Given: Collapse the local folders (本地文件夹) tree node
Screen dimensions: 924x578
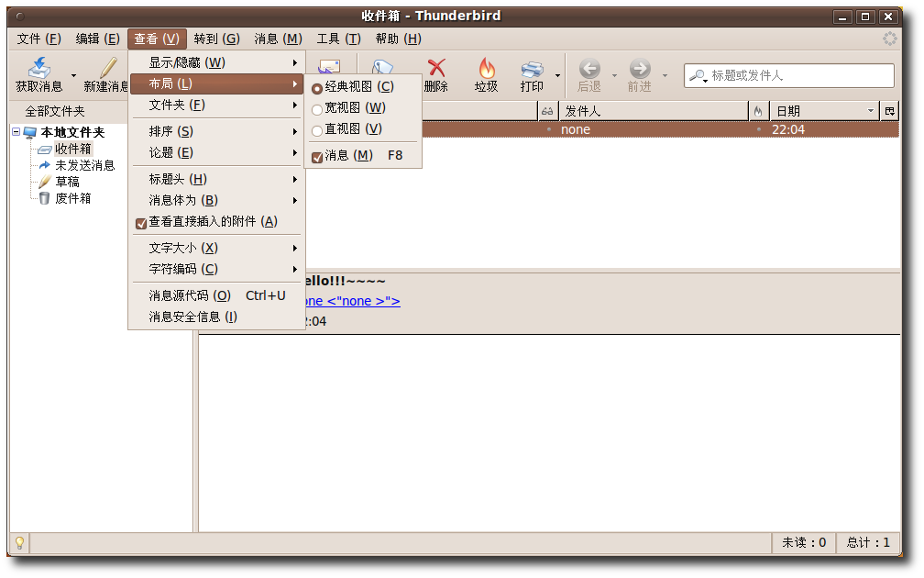Looking at the screenshot, I should tap(16, 132).
